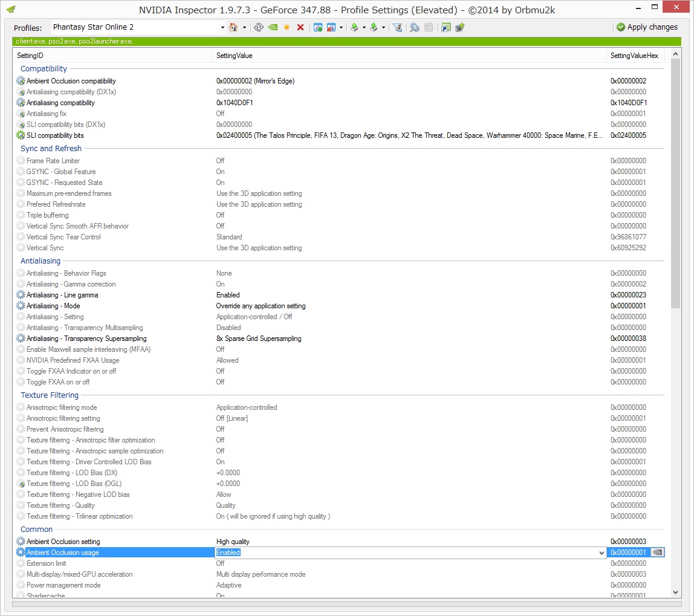Select the GSYNC - Global Feature row
This screenshot has width=694, height=616.
coord(340,172)
